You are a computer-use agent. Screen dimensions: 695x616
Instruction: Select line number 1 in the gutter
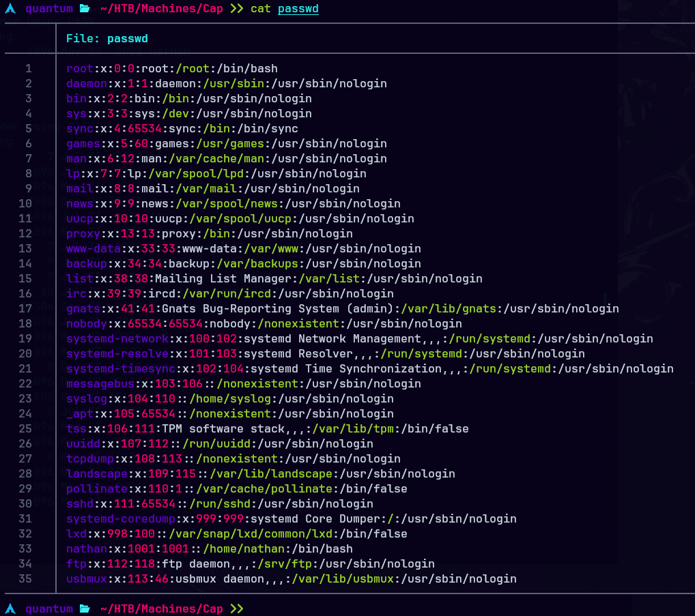pos(29,69)
